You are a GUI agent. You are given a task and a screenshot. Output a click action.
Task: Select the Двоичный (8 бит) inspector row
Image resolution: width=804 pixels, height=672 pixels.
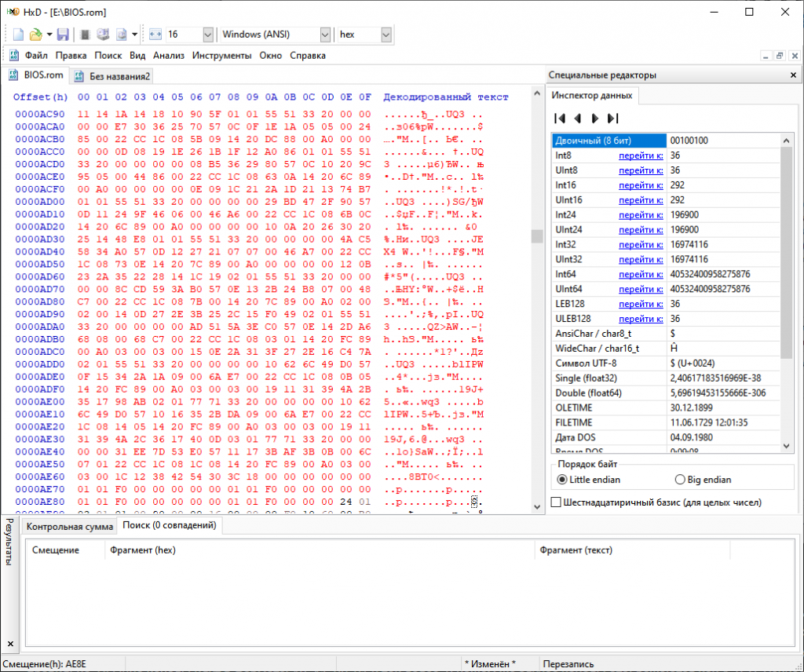point(666,141)
